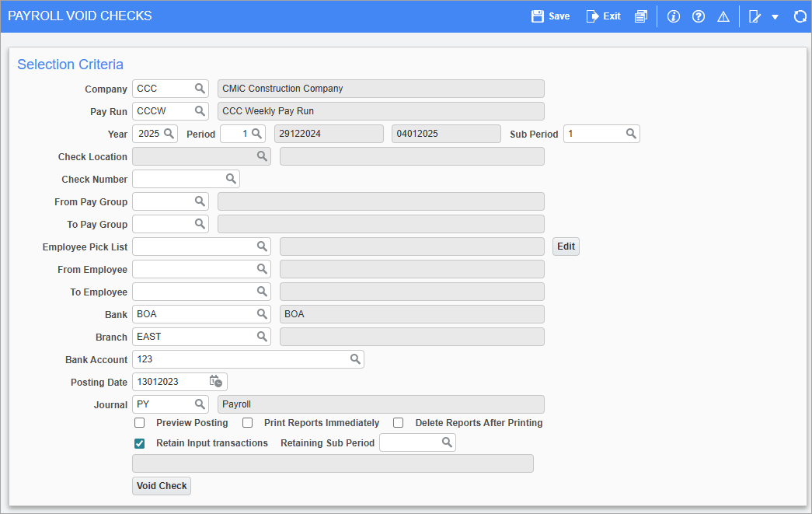812x514 pixels.
Task: Enable the Preview Posting checkbox
Action: coord(139,422)
